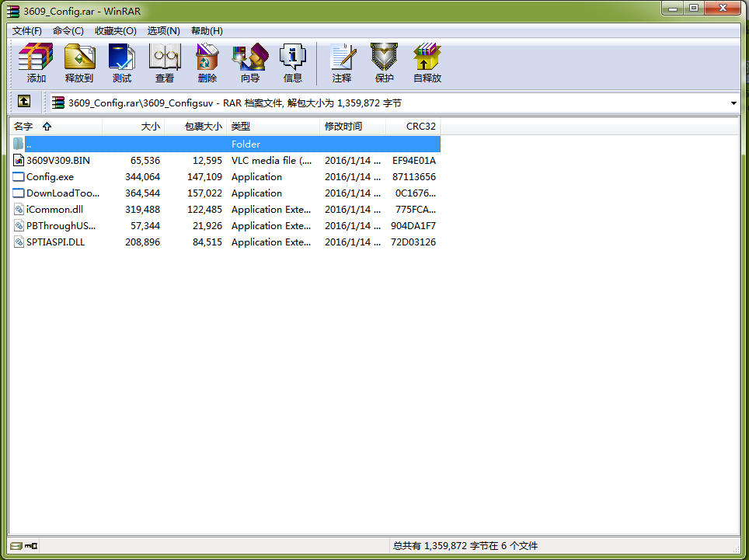Close the WinRAR window
Viewport: 749px width, 560px height.
(x=723, y=8)
